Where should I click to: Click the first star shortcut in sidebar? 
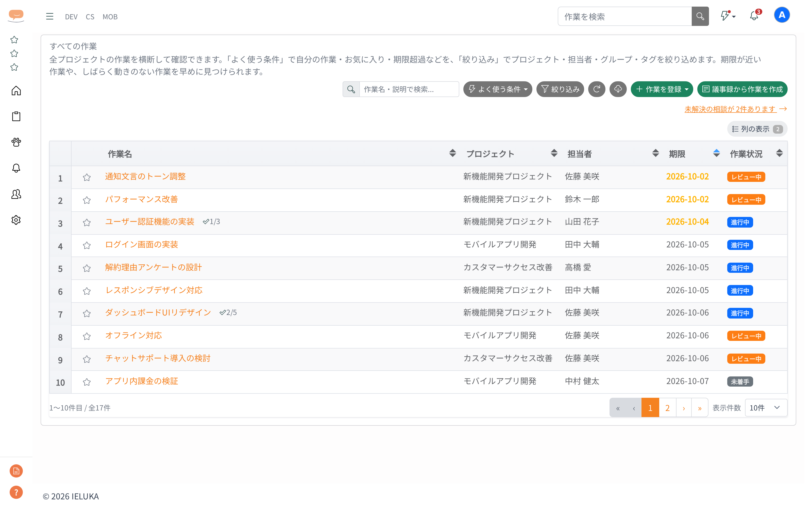coord(14,40)
